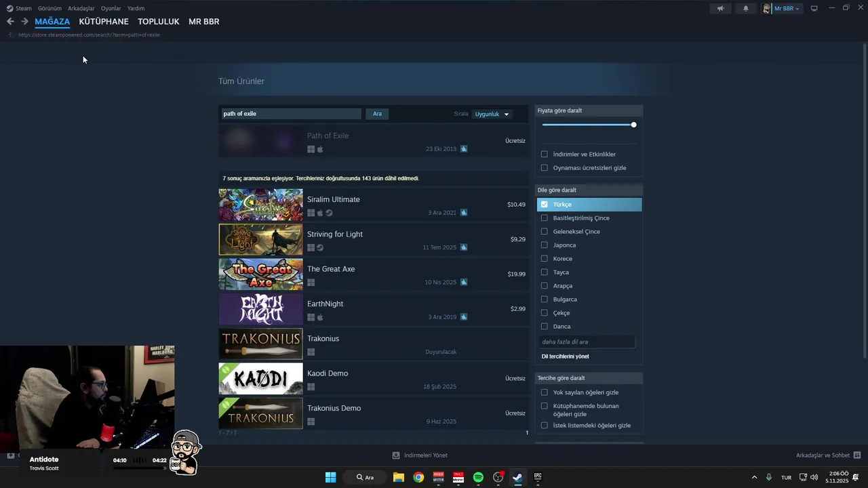868x488 pixels.
Task: Open The Great Axe thumbnail
Action: [260, 274]
